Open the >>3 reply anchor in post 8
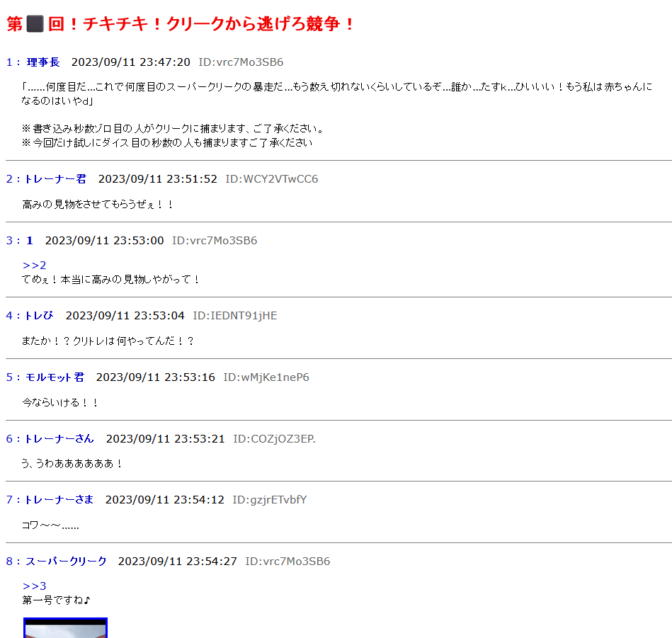 pyautogui.click(x=34, y=586)
